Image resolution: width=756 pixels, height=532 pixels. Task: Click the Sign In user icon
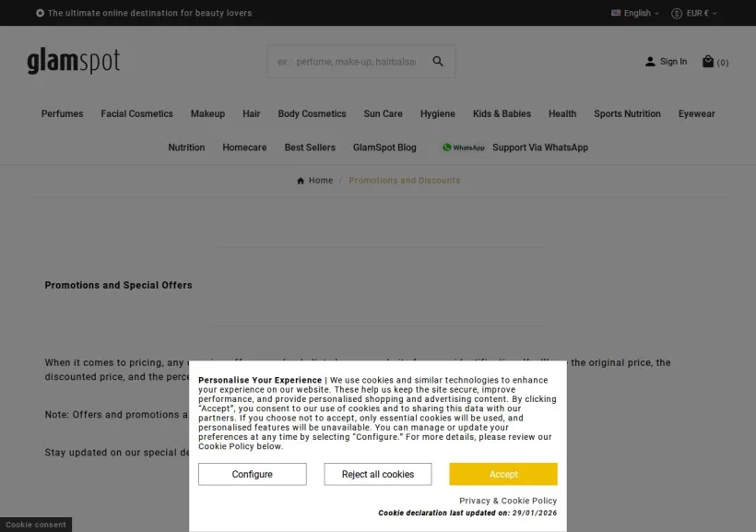[x=650, y=62]
